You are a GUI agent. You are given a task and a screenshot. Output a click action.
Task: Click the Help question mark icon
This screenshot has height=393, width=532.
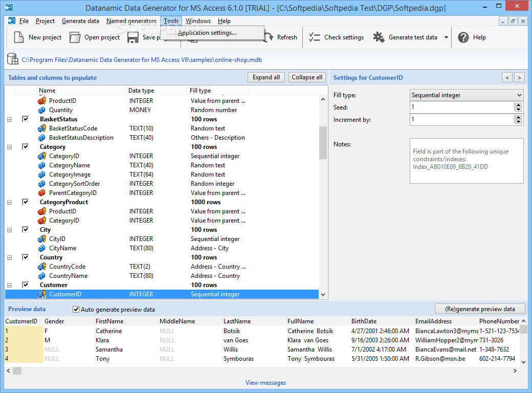(463, 37)
